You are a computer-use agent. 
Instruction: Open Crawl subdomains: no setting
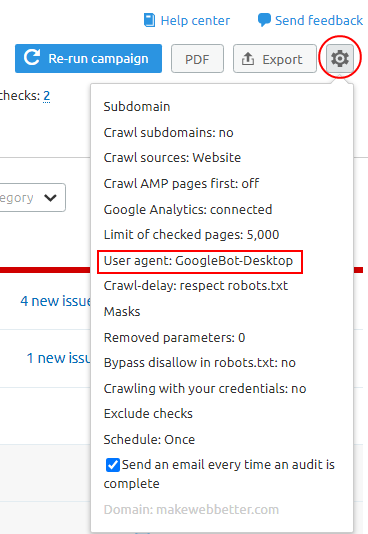point(169,132)
